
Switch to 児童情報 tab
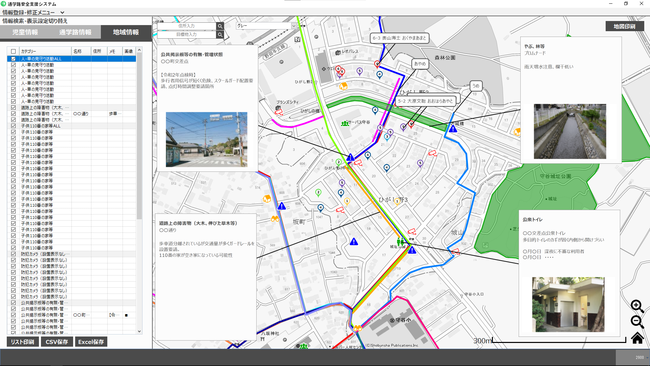pos(25,32)
